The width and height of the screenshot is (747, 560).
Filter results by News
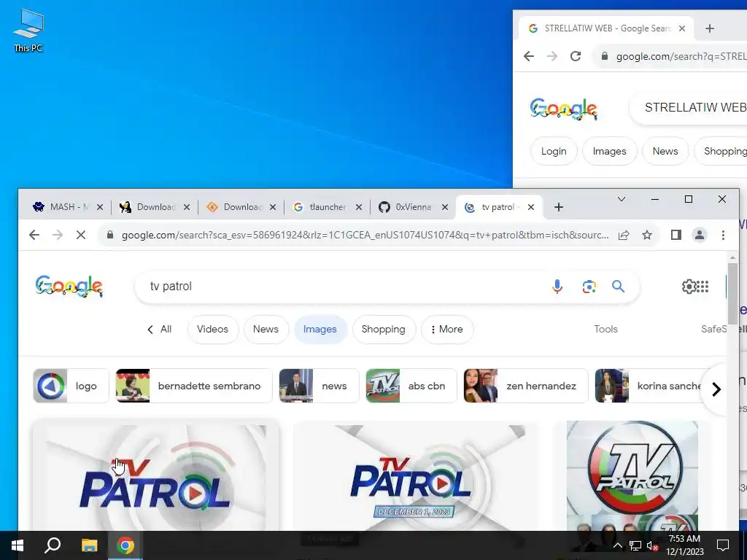click(266, 329)
